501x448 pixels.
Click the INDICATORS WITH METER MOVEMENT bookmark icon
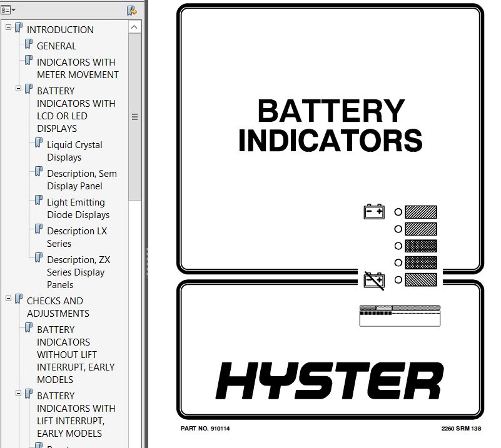[29, 61]
